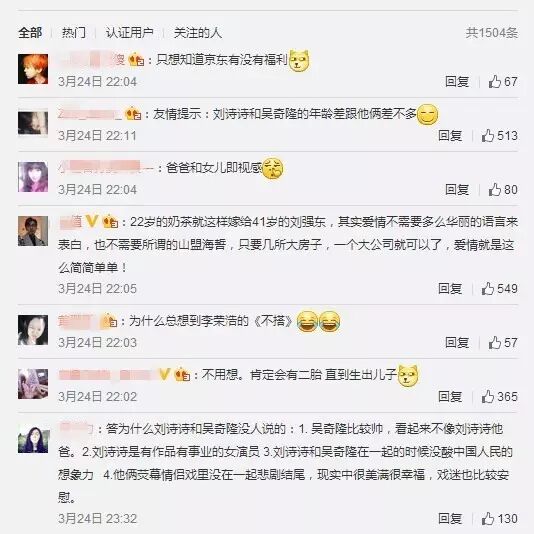Open avatar of the 22:05 verified commenter
The height and width of the screenshot is (534, 534).
coord(33,231)
